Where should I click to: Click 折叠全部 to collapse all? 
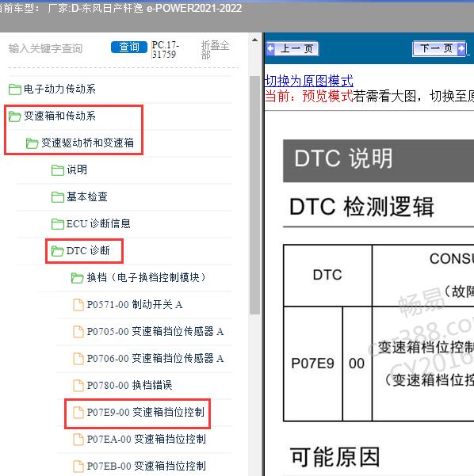click(215, 49)
